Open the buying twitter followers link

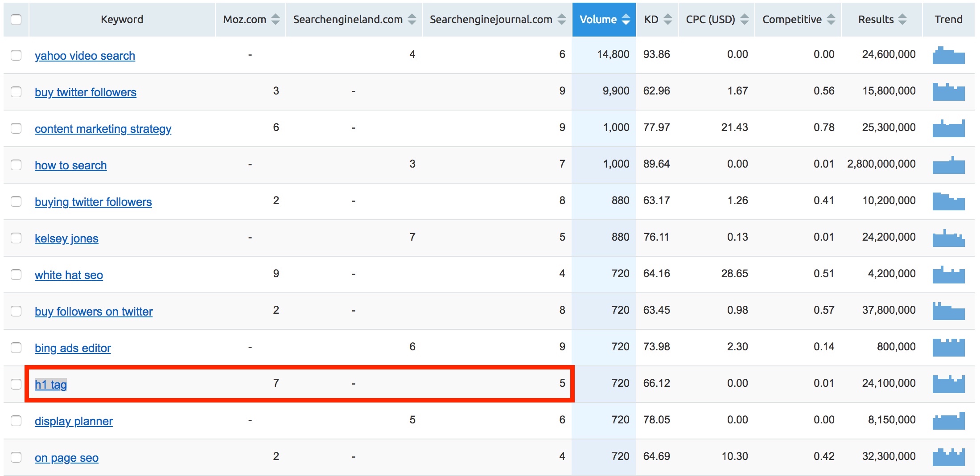tap(93, 202)
